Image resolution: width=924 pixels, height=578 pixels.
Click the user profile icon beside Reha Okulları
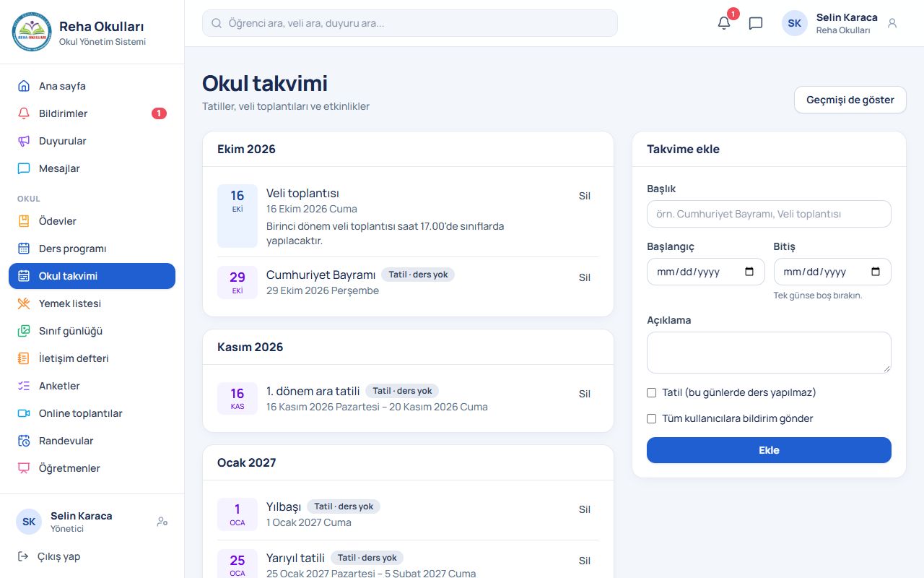point(892,23)
